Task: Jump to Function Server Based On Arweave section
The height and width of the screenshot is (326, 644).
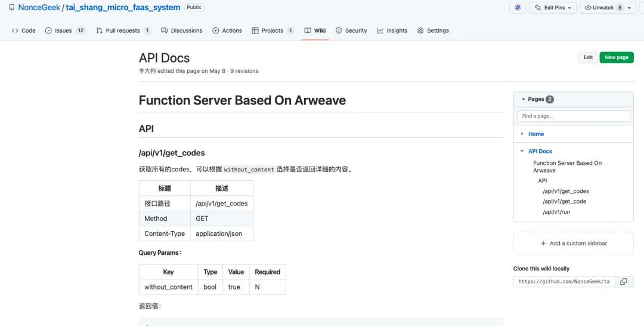Action: 567,167
